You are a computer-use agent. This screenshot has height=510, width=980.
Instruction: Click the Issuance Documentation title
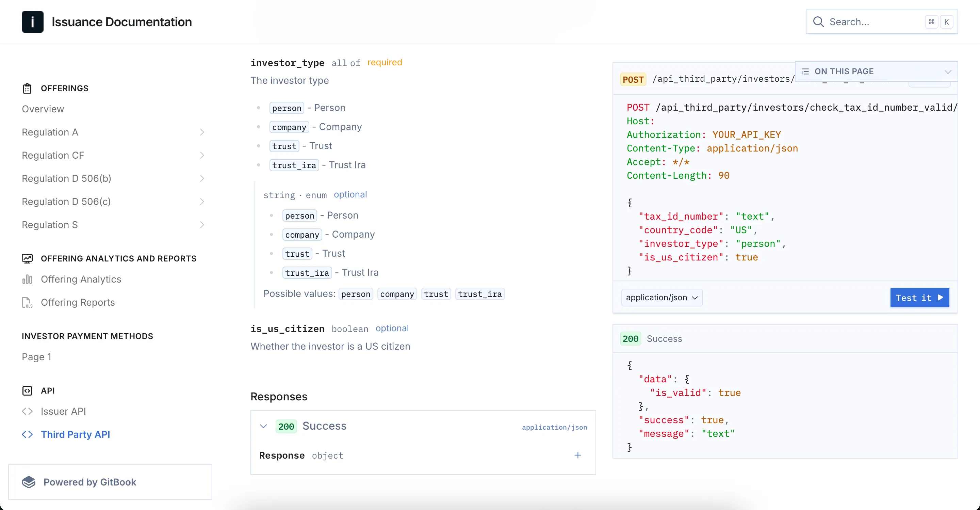tap(122, 22)
